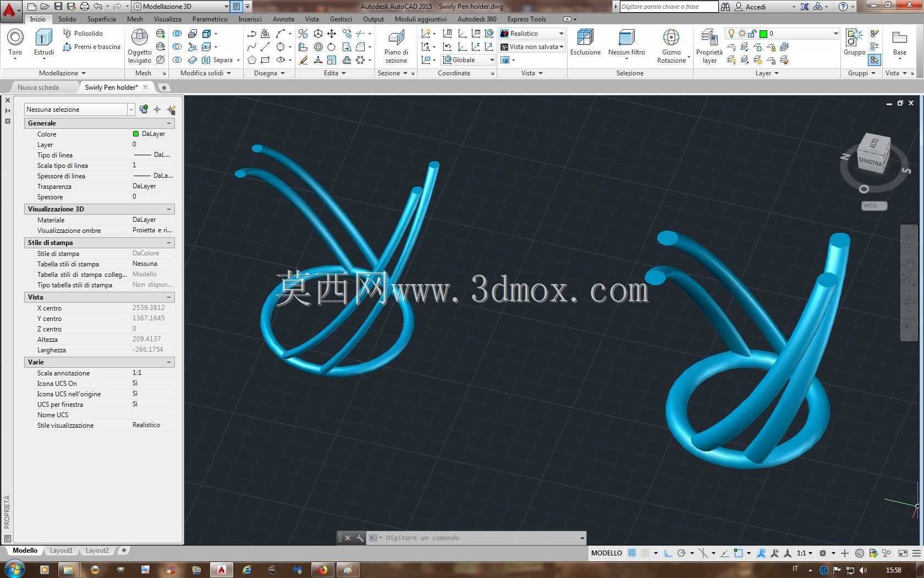This screenshot has height=578, width=924.
Task: Open the Solido ribbon tab
Action: tap(67, 19)
